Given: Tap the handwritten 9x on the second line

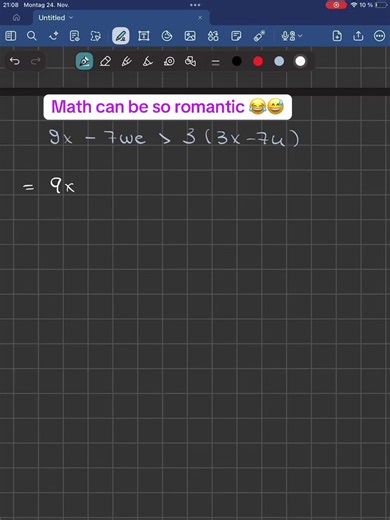Looking at the screenshot, I should tap(62, 185).
